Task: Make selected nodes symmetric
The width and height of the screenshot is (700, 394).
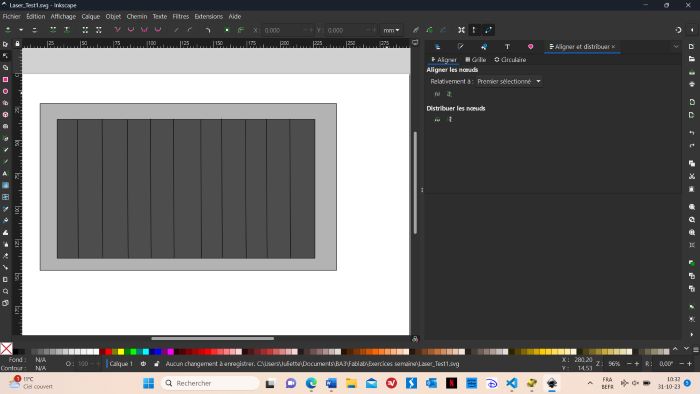Action: pyautogui.click(x=144, y=30)
